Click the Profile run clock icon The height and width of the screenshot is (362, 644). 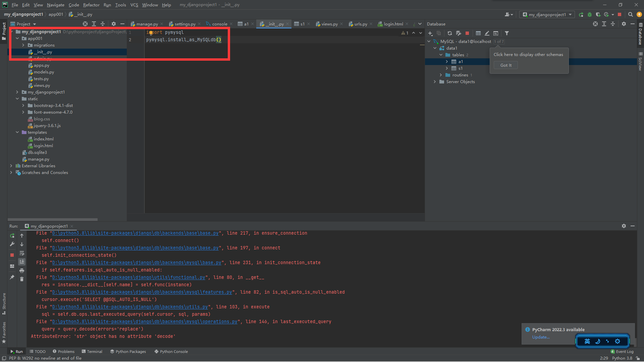(606, 14)
